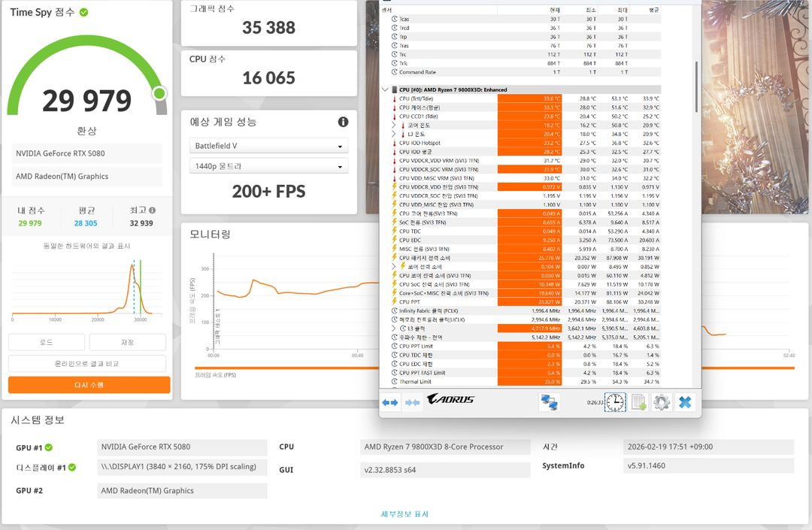Open HWiNFO sensor settings gear icon
Image resolution: width=812 pixels, height=530 pixels.
(662, 403)
